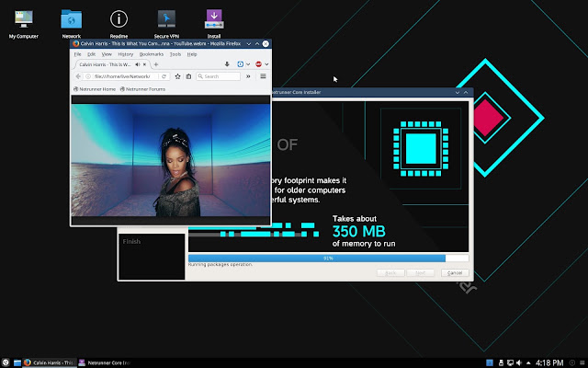Image resolution: width=588 pixels, height=368 pixels.
Task: Close the Calvin Harris Firefox tab
Action: [x=144, y=64]
